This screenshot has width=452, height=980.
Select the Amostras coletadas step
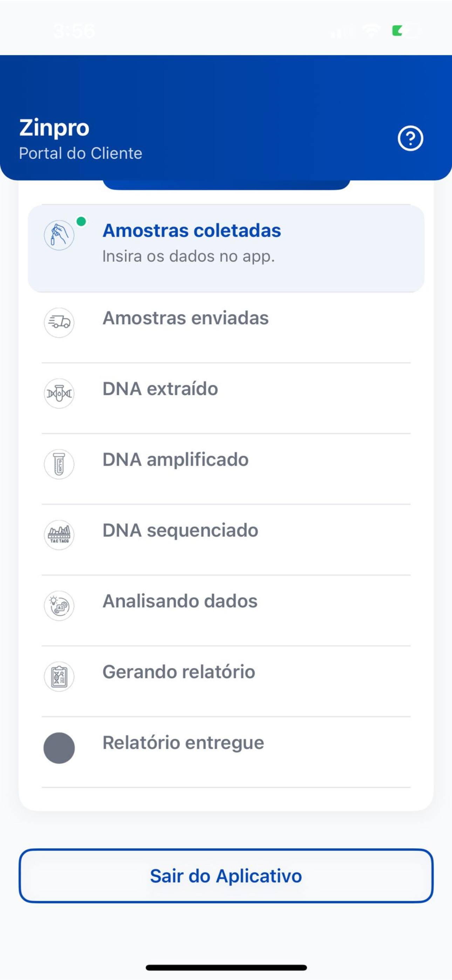pos(226,249)
